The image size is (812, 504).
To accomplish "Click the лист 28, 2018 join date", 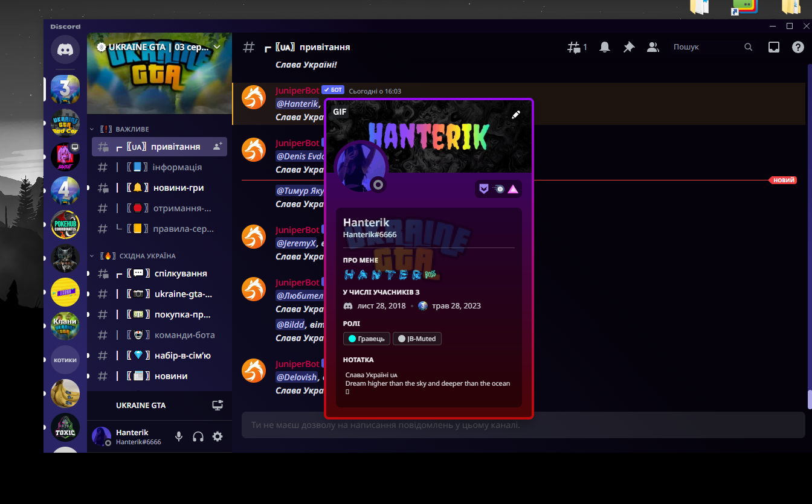I will point(381,305).
